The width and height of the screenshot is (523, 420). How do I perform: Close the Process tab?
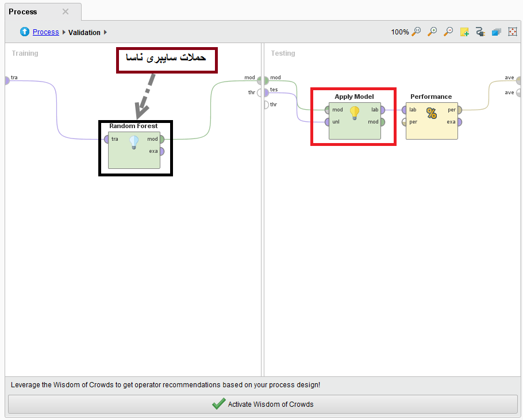pos(66,11)
